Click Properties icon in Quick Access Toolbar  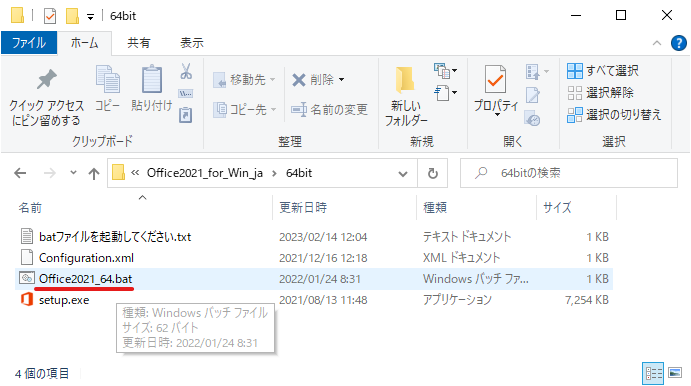(50, 16)
